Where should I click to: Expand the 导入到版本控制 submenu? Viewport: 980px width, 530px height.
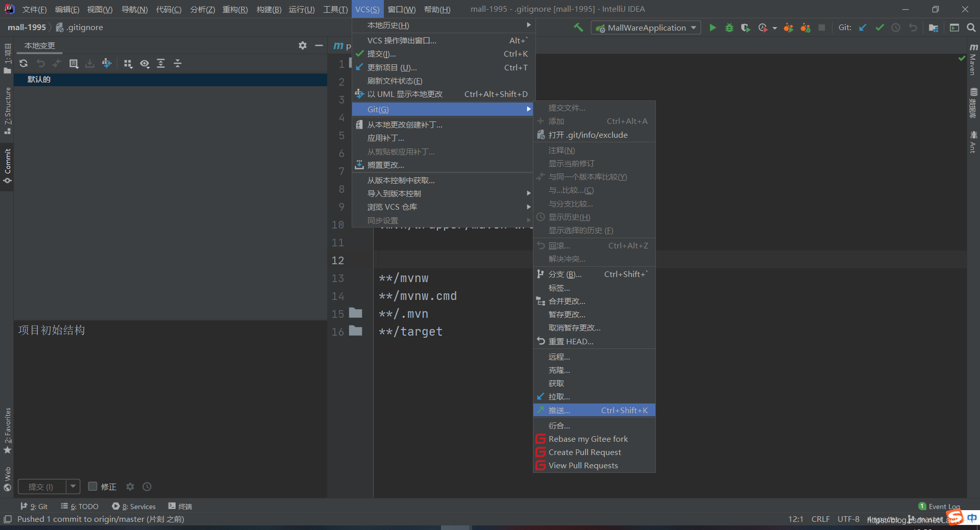(x=444, y=193)
